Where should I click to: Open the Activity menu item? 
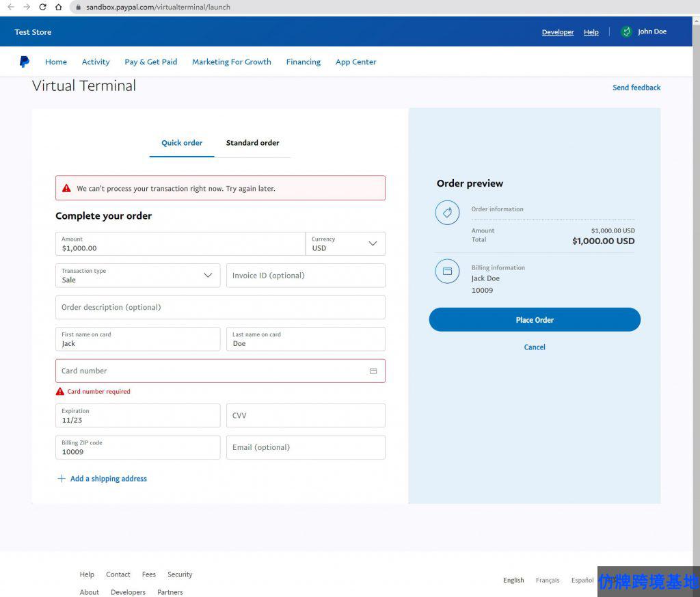[x=96, y=62]
